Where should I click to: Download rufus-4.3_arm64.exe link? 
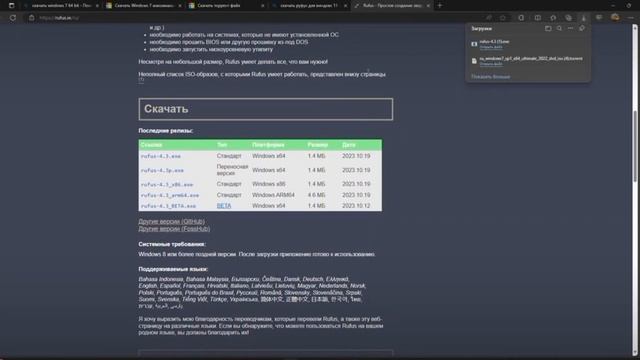[170, 196]
